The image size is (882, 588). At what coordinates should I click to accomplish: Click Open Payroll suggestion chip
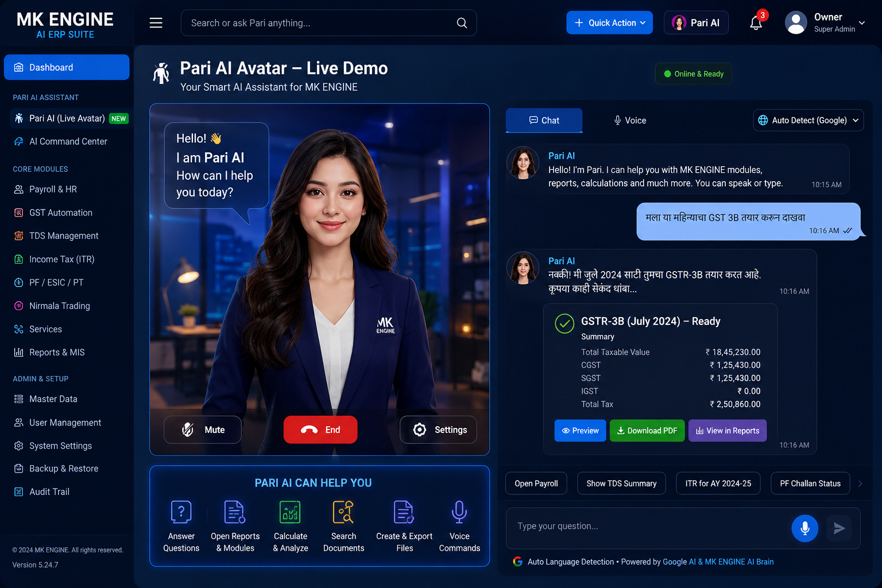[536, 483]
